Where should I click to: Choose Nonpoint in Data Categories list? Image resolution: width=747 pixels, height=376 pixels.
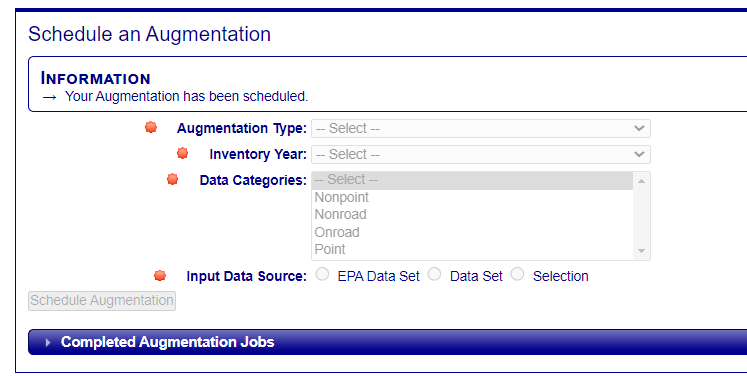pyautogui.click(x=342, y=197)
